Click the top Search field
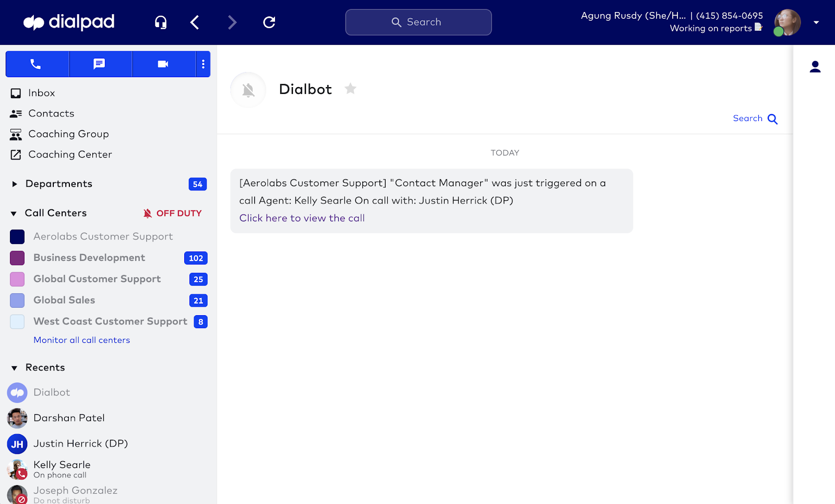Screen dimensions: 835x504 [x=419, y=22]
